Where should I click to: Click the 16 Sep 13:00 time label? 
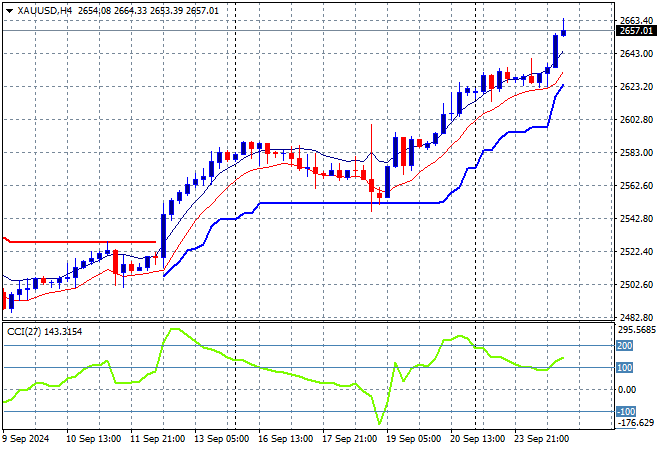pos(285,439)
